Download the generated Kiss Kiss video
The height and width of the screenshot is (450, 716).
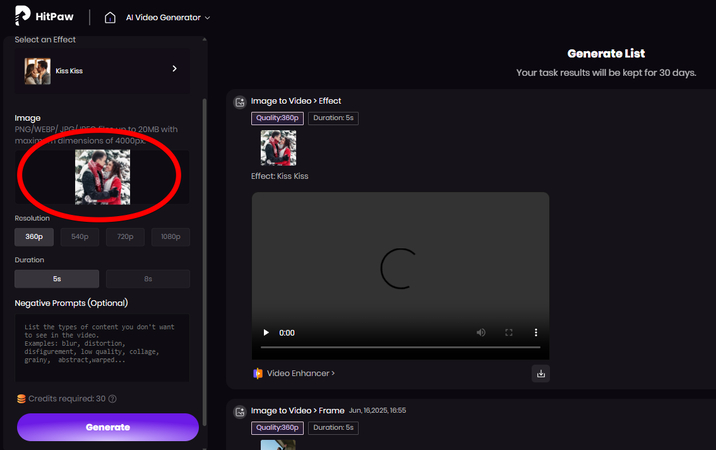click(541, 374)
